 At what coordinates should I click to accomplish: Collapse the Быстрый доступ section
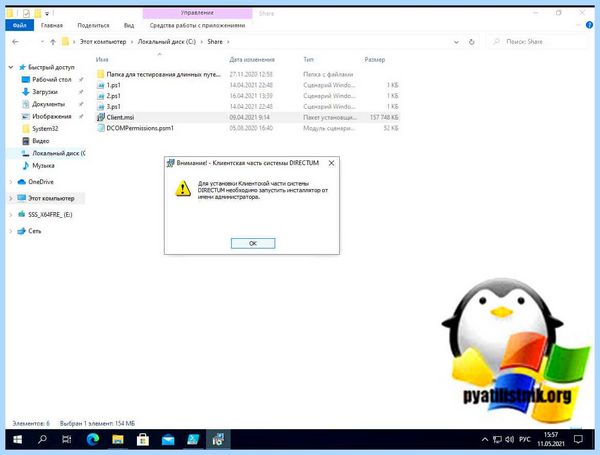(x=11, y=67)
